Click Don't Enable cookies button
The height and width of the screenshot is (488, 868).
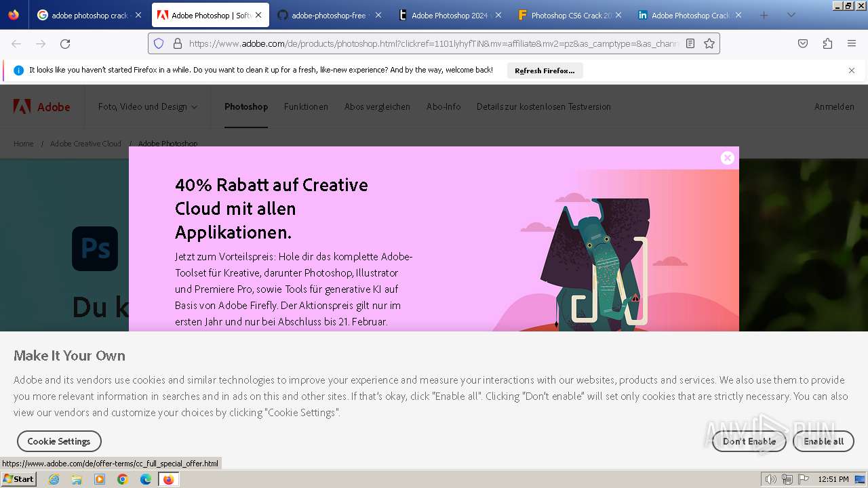pos(749,441)
